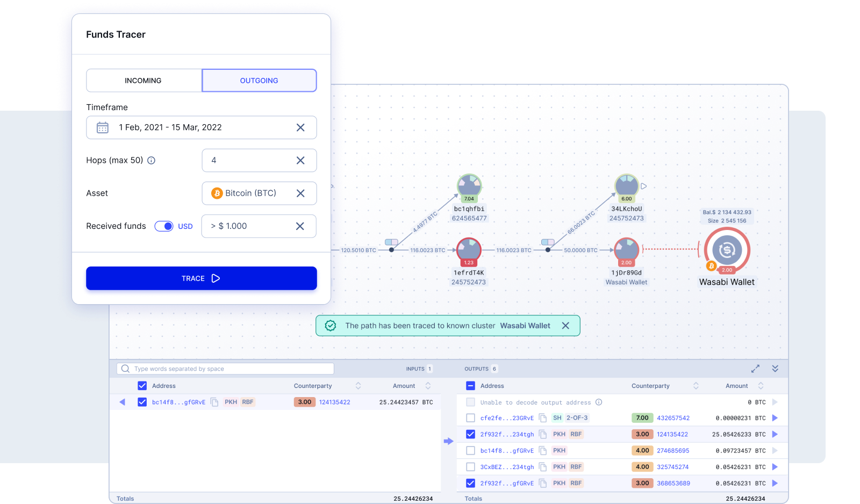Screen dimensions: 860x504
Task: Search transactions by words field
Action: point(225,369)
